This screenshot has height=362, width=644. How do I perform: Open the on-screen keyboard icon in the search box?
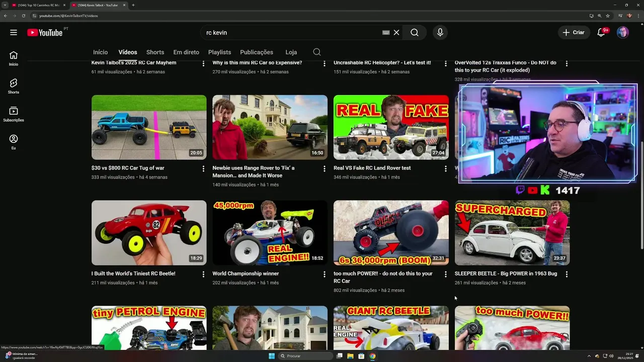[386, 33]
